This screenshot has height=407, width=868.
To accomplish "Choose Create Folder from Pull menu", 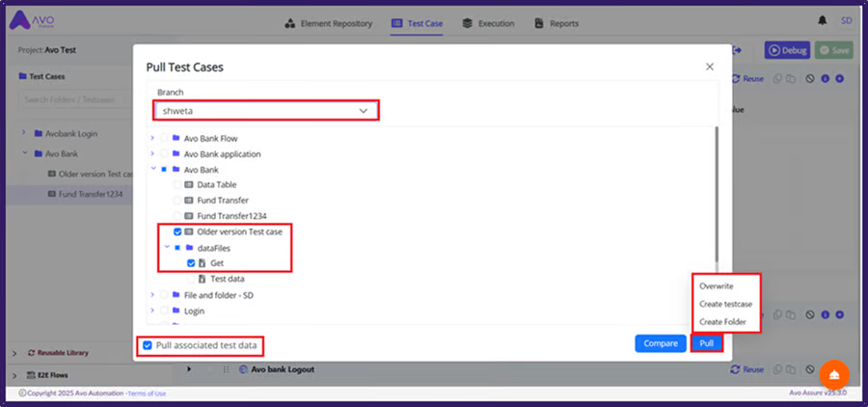I will 723,321.
